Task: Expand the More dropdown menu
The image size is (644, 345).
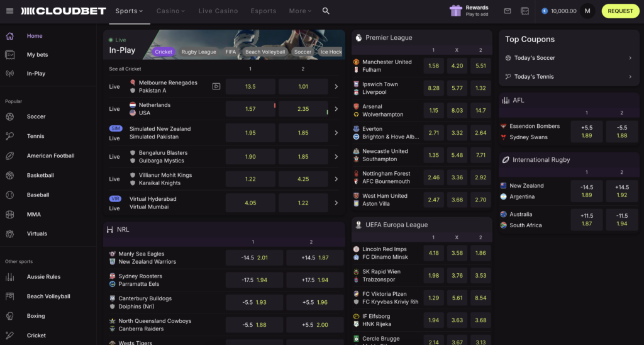Action: tap(300, 11)
